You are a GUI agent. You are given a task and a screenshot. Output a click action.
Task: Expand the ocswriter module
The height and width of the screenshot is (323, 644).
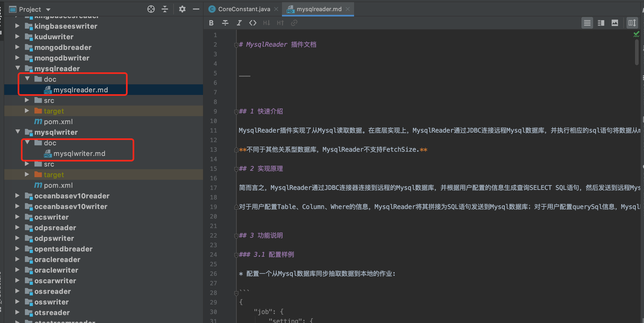click(x=17, y=217)
